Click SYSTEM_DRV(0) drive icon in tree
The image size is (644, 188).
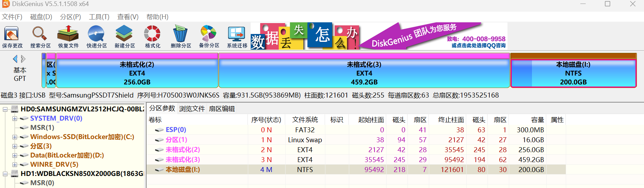point(24,118)
